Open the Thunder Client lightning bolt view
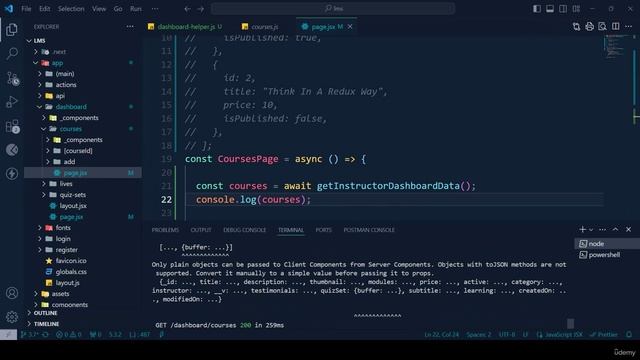This screenshot has width=640, height=360. [x=12, y=173]
